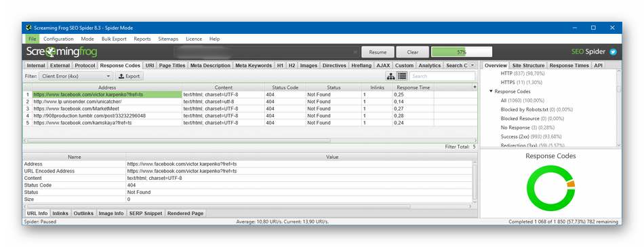644x247 pixels.
Task: Resume the paused crawl
Action: click(x=378, y=52)
